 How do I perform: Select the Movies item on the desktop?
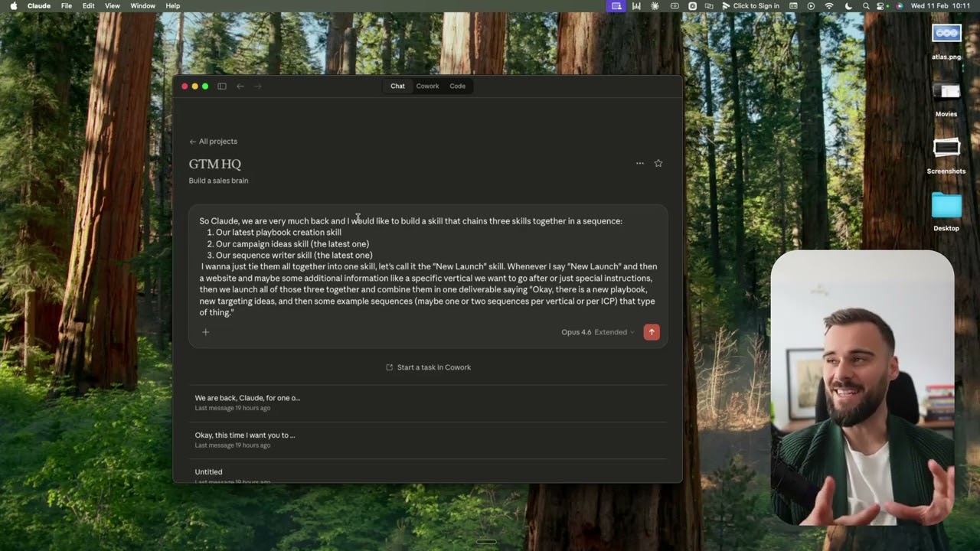coord(946,99)
